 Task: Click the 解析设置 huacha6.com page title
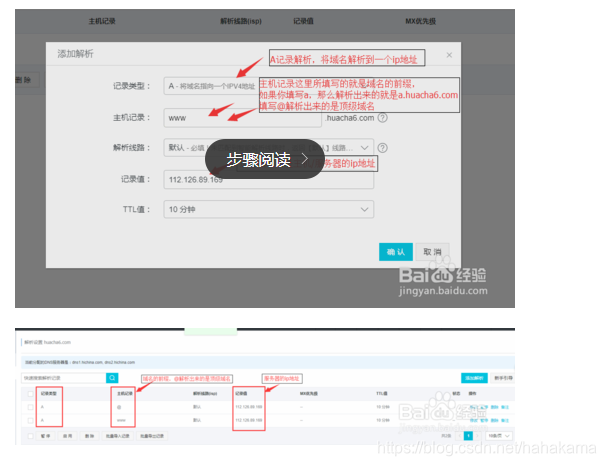(x=47, y=342)
